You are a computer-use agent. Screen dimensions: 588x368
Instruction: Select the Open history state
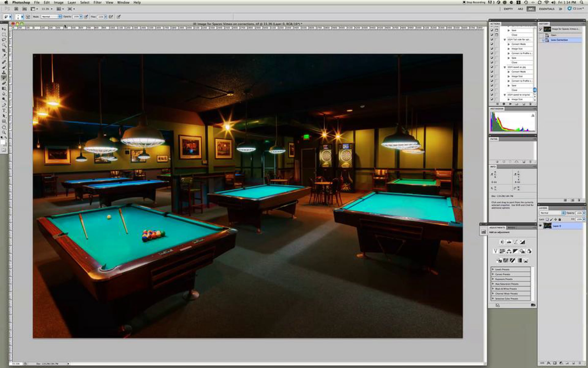click(x=553, y=35)
